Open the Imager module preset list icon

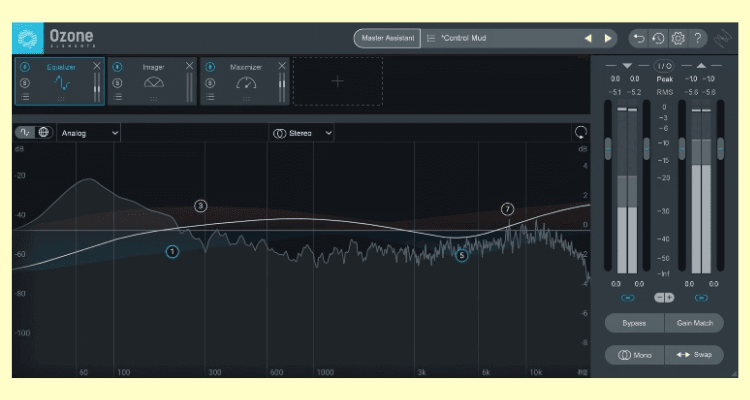coord(117,97)
